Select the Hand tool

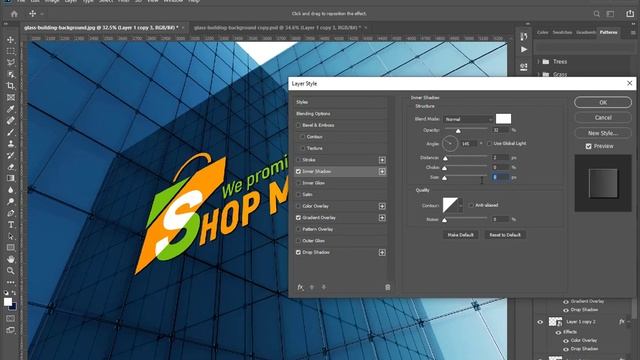[x=11, y=259]
